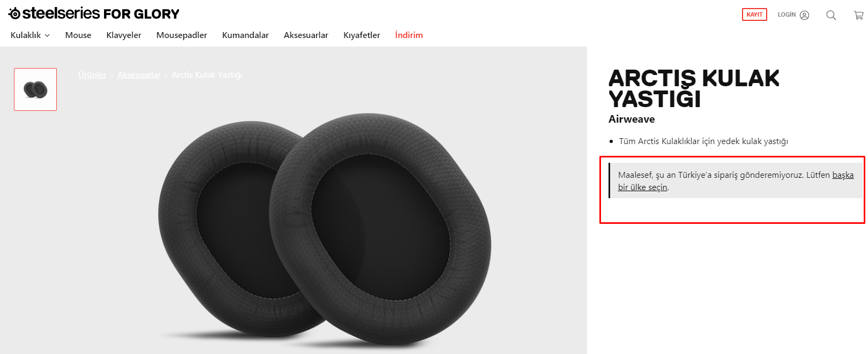Screen dimensions: 868x354
Task: Expand the Kulaklık dropdown chevron
Action: coord(47,35)
